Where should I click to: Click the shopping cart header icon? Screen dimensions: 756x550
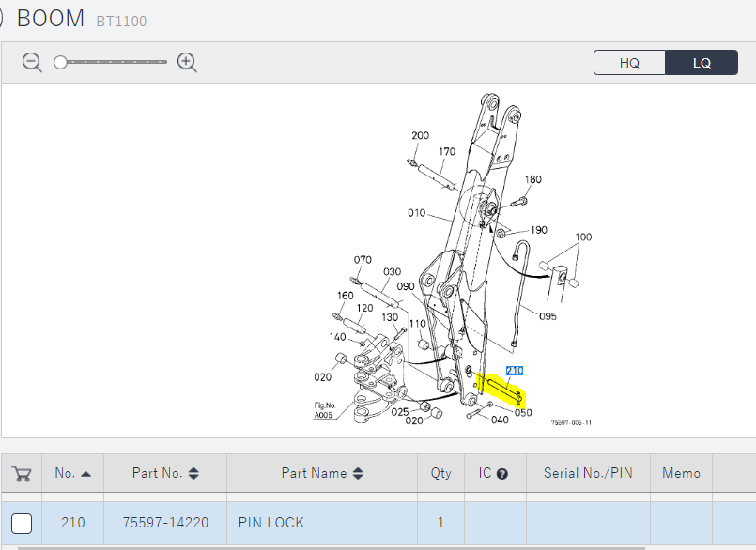(22, 474)
